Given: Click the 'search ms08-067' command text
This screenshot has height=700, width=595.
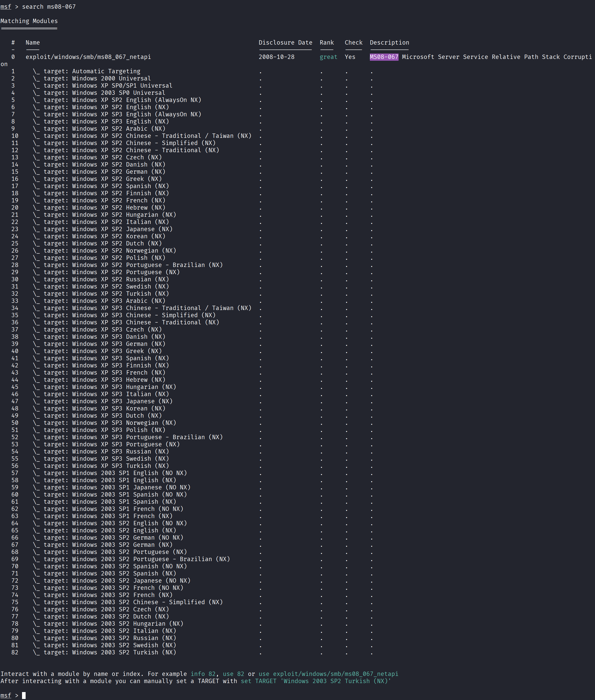Looking at the screenshot, I should point(49,7).
